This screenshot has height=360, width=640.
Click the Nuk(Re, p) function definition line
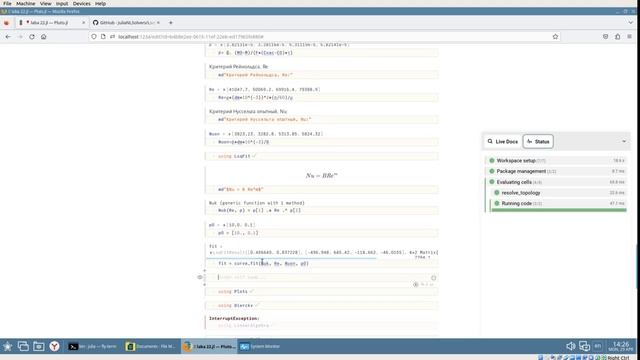tap(260, 210)
